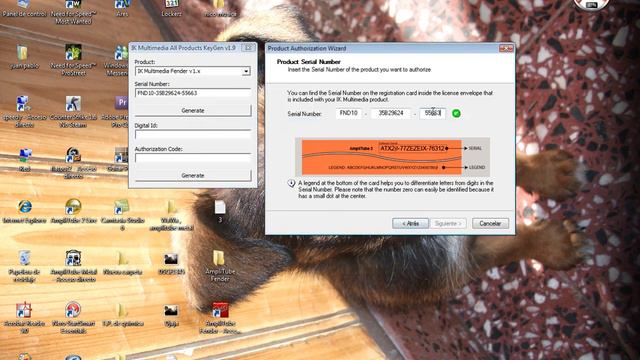Open the Product dropdown in KeyGen
This screenshot has width=640, height=360.
pyautogui.click(x=193, y=71)
